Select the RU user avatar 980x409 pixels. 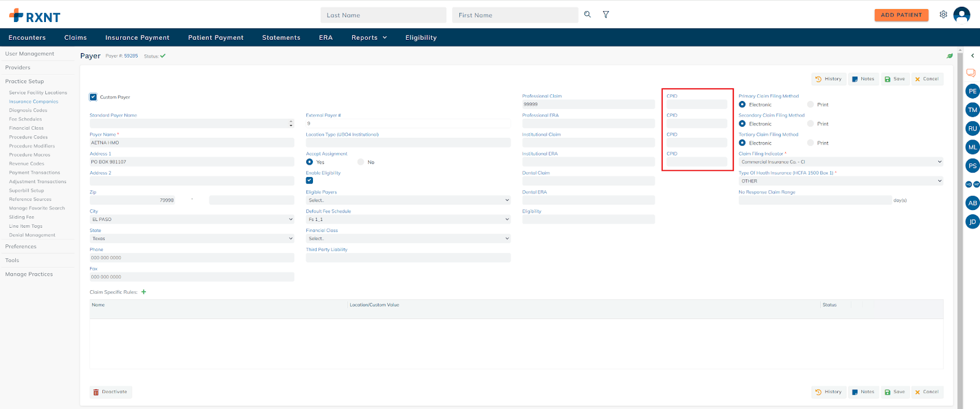point(973,129)
